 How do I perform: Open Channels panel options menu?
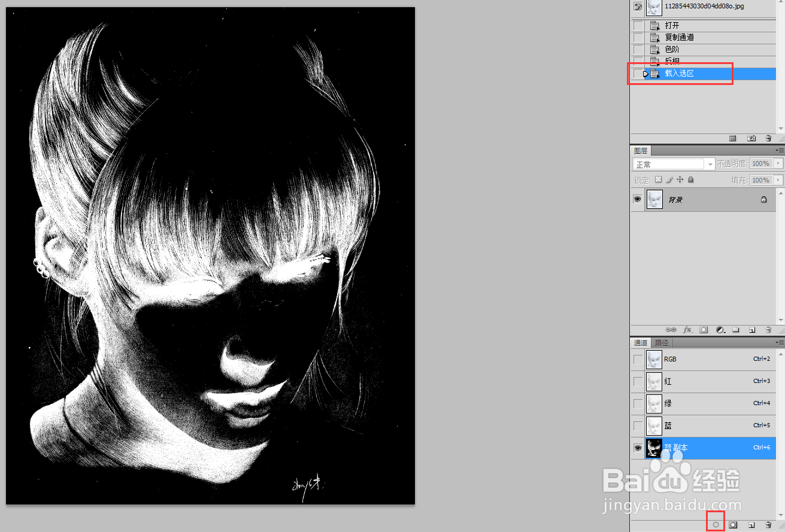pos(780,343)
